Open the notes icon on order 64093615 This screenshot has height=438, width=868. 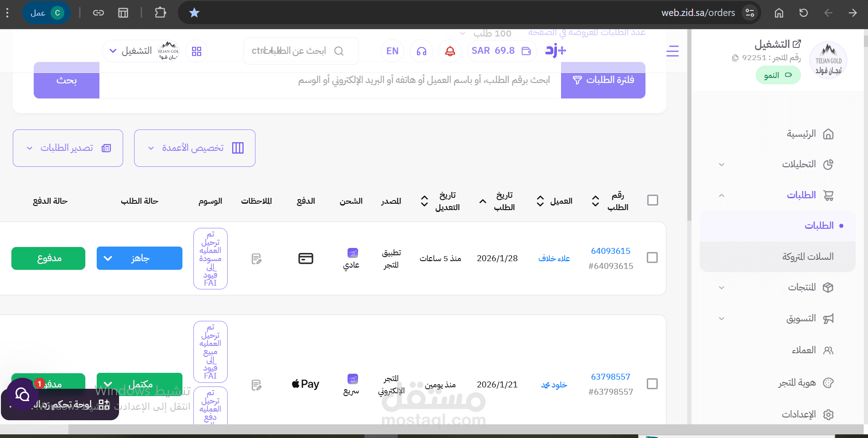click(256, 258)
